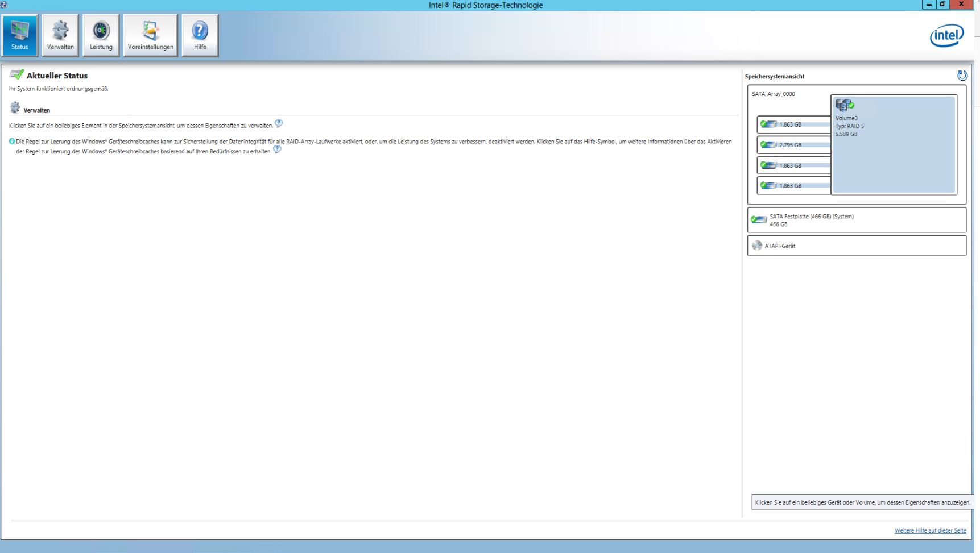
Task: Click Ihr System funktioniert ordnungsgemäß text
Action: pos(59,89)
